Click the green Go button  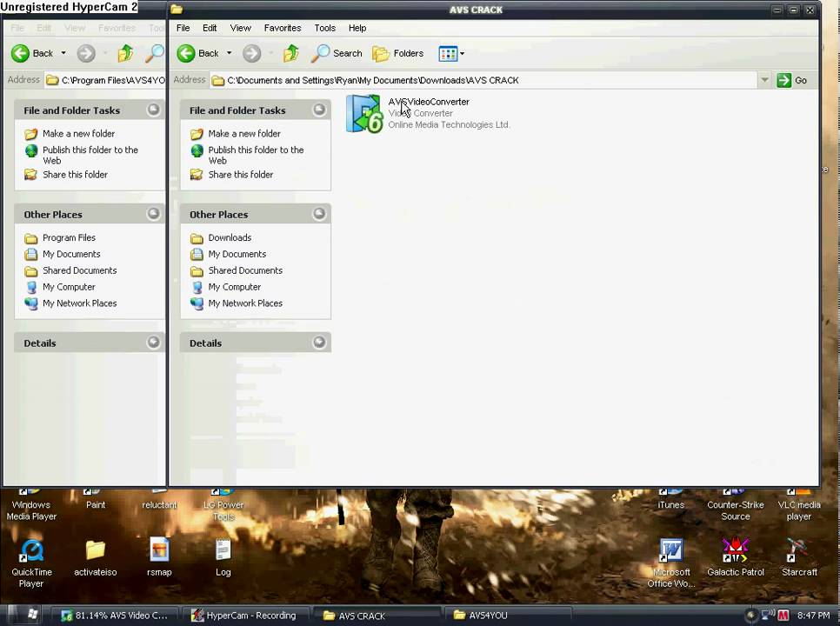click(x=792, y=80)
